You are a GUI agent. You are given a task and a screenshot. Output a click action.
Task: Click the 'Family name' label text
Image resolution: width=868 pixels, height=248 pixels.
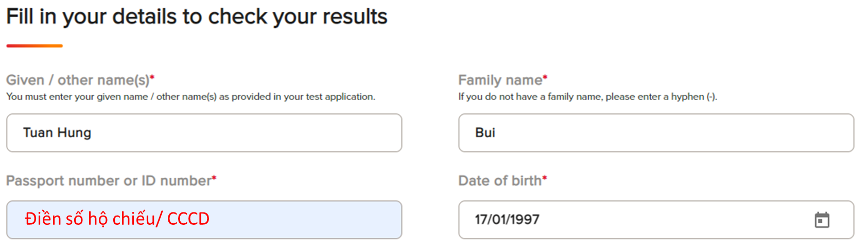500,80
